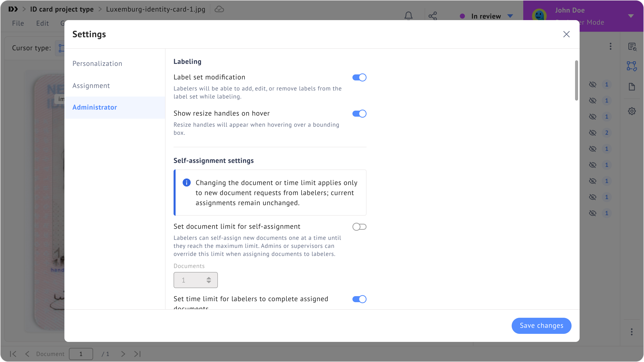
Task: Close the Settings dialog
Action: coord(566,34)
